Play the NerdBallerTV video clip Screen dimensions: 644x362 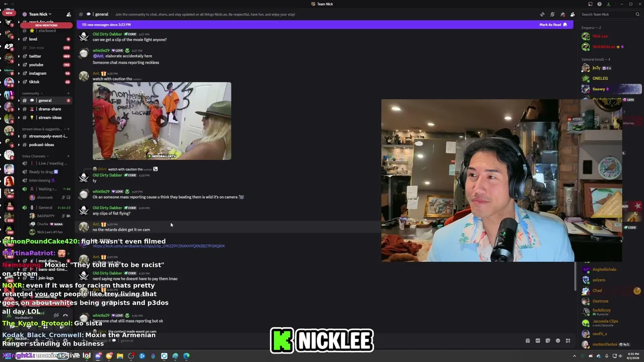pos(162,121)
